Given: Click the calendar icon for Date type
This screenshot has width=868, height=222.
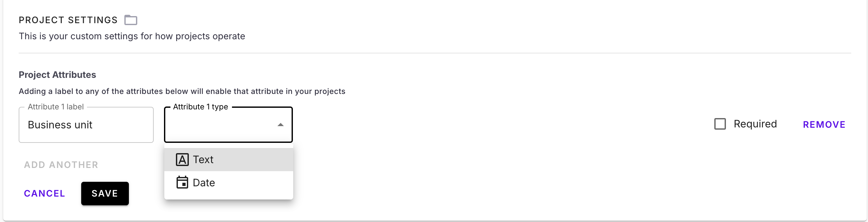Looking at the screenshot, I should click(182, 183).
